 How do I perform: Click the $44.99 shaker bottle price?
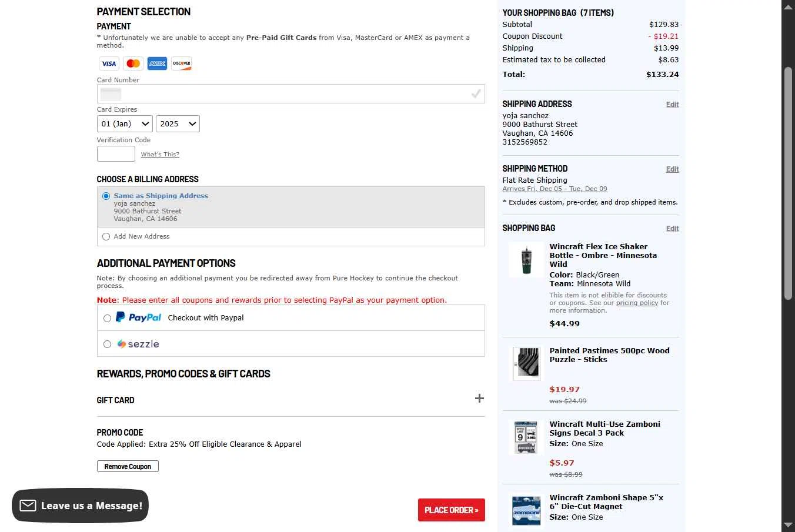(564, 323)
